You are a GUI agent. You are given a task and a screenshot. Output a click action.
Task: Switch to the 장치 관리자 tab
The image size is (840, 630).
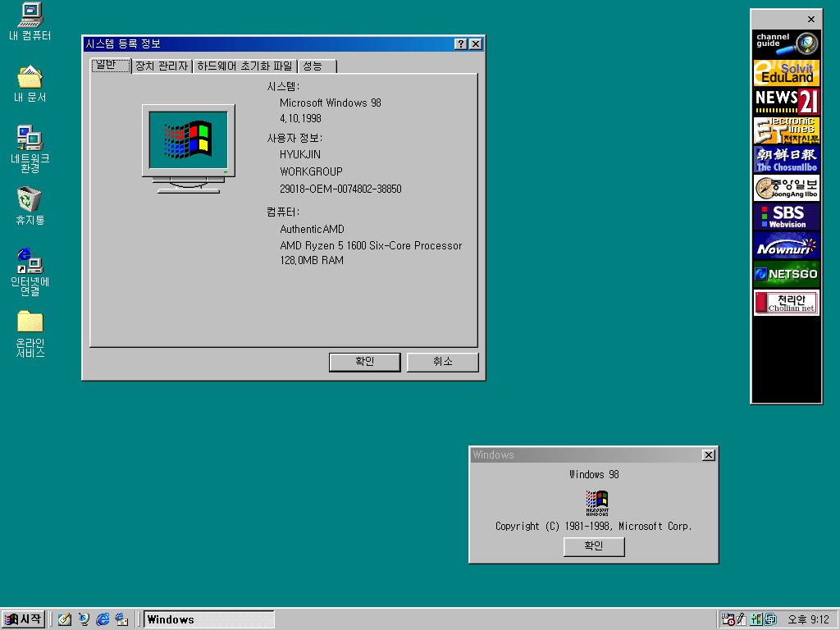click(x=162, y=66)
